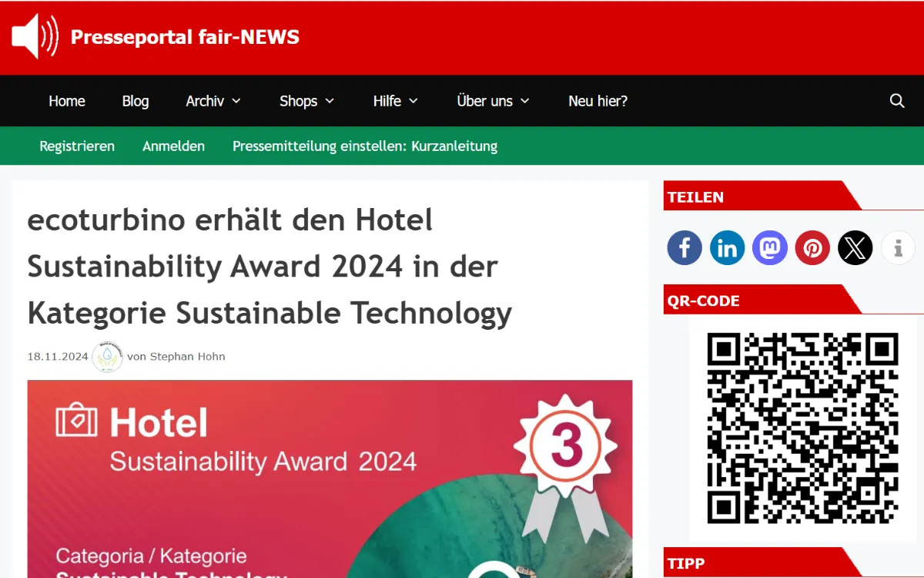Open the Registrieren link

click(x=77, y=146)
